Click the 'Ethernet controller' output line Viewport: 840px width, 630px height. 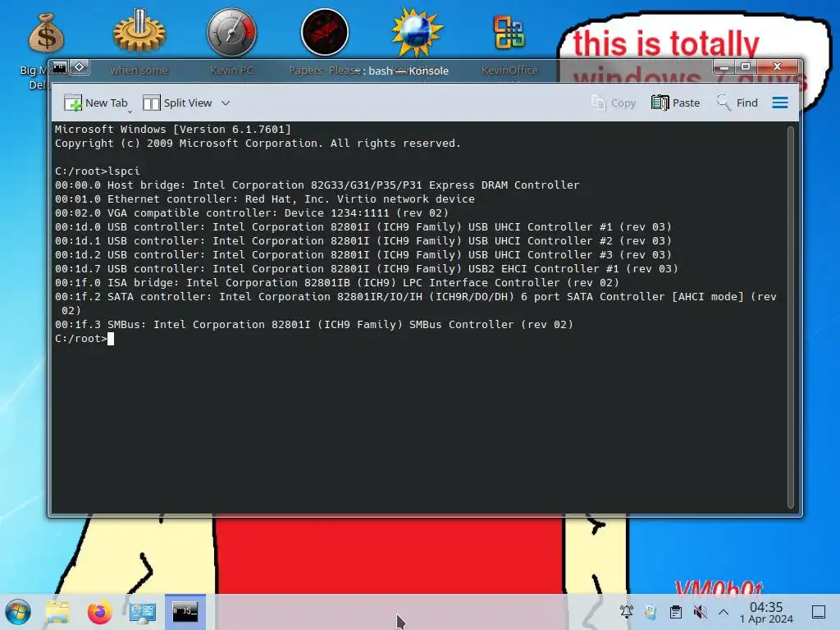pyautogui.click(x=265, y=199)
